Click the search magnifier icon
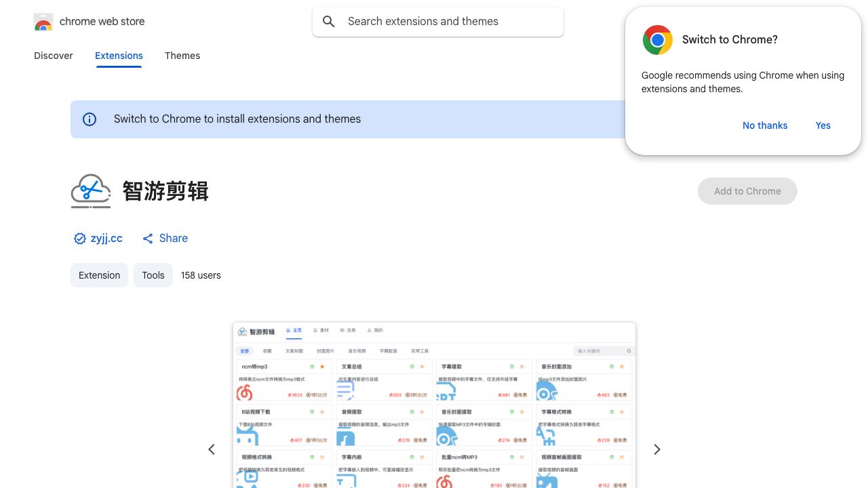The height and width of the screenshot is (488, 868). pos(329,22)
